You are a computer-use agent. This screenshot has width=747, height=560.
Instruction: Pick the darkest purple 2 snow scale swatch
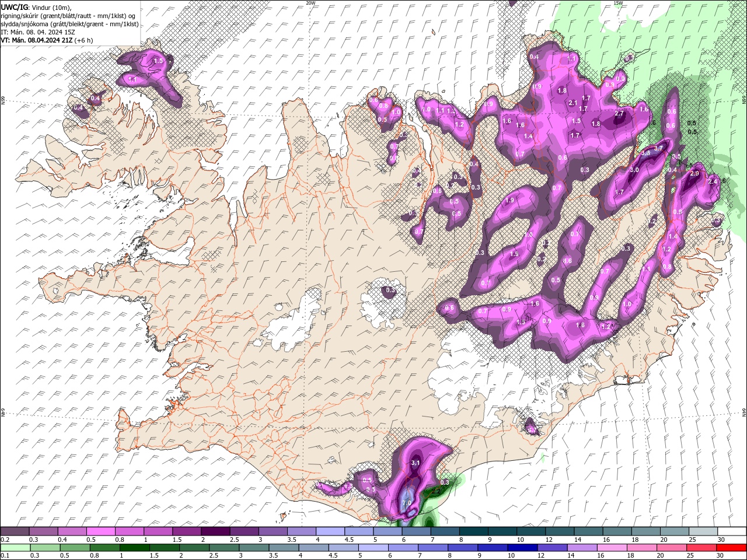click(215, 531)
